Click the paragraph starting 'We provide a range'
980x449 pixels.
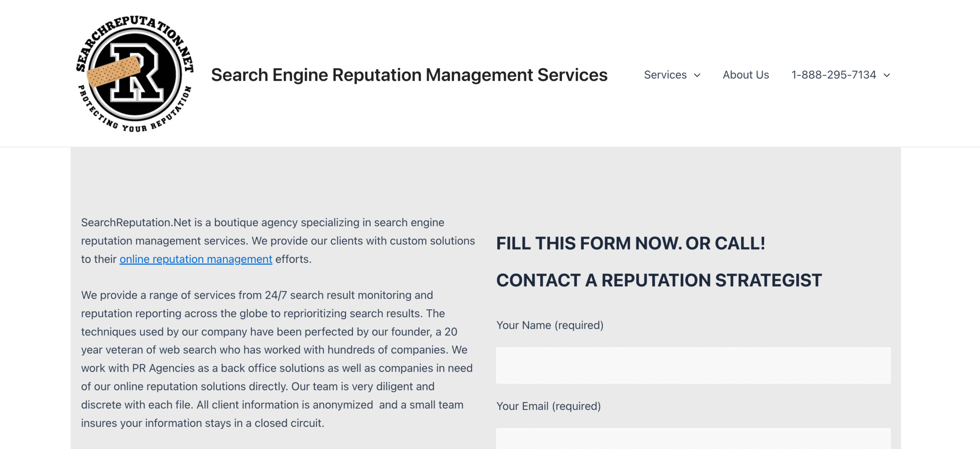[276, 359]
